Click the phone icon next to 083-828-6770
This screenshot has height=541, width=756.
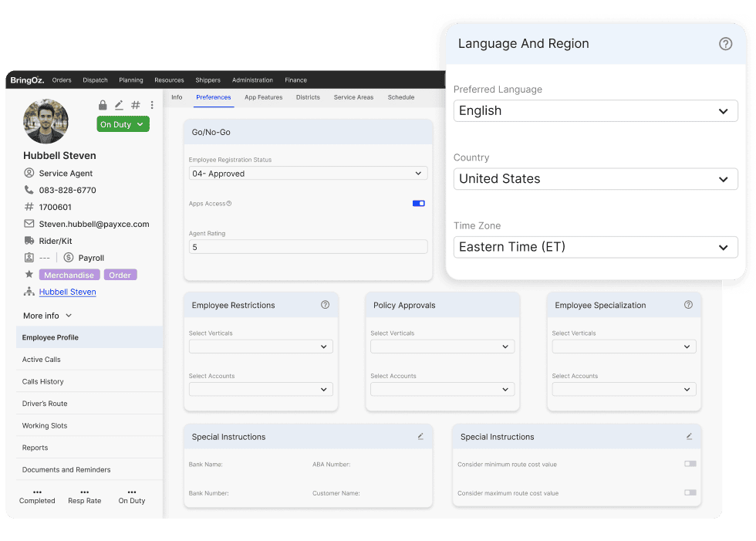pyautogui.click(x=29, y=190)
